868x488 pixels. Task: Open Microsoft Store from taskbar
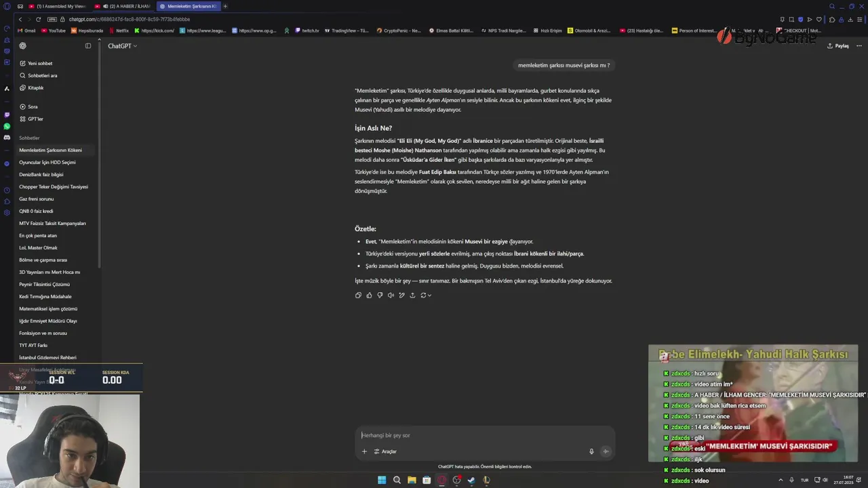pyautogui.click(x=427, y=480)
